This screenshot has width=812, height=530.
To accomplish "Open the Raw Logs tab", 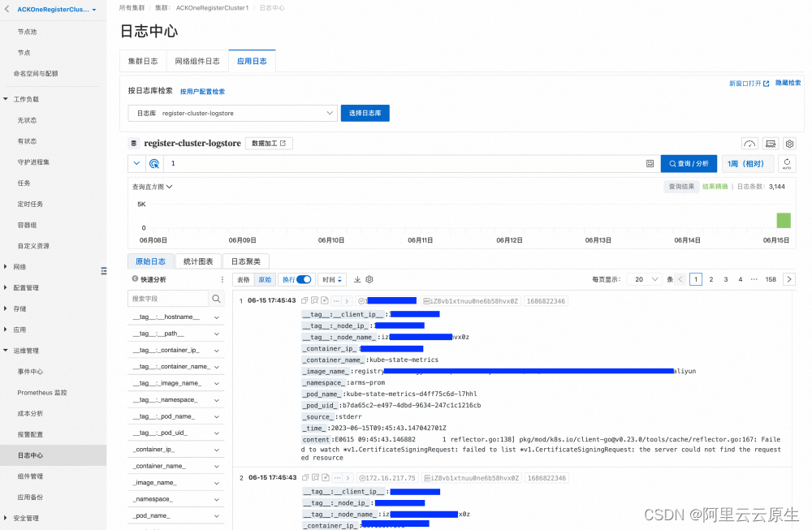I will click(x=151, y=261).
